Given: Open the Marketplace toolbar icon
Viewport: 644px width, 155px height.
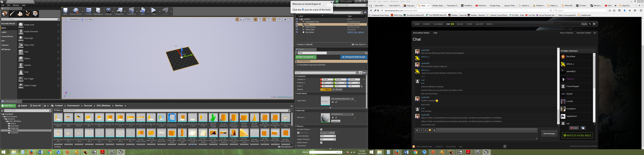Looking at the screenshot, I should [98, 11].
